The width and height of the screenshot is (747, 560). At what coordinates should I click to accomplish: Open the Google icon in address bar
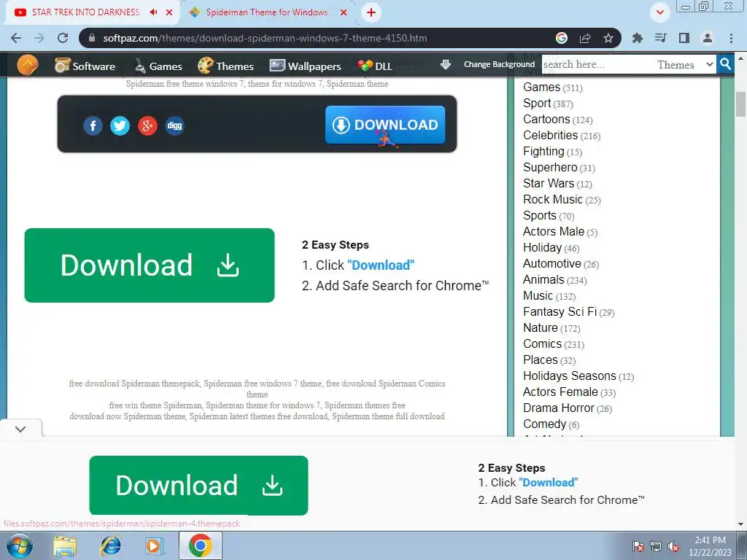[x=562, y=38]
